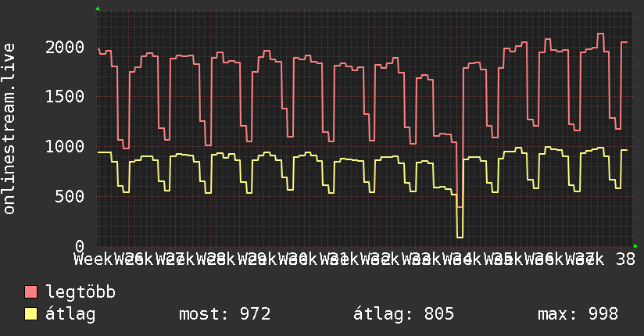Image resolution: width=644 pixels, height=336 pixels.
Task: Click the 'átlag: 805' statistic
Action: tap(404, 314)
